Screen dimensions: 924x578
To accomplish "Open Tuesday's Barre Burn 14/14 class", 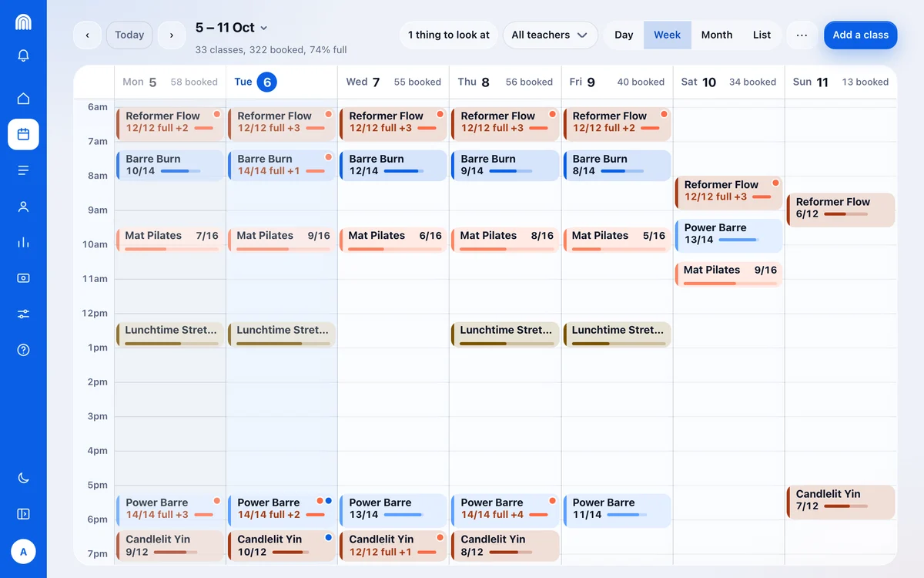I will 282,166.
